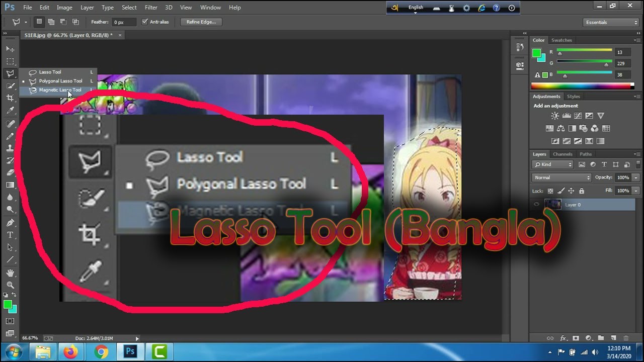This screenshot has width=644, height=362.
Task: Open the Essentials workspace dropdown
Action: click(610, 22)
